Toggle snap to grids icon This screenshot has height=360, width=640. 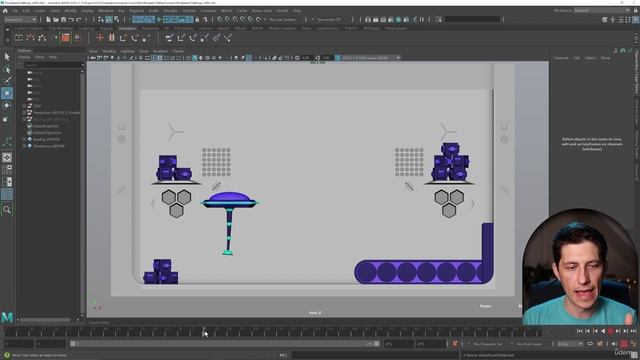coord(220,19)
